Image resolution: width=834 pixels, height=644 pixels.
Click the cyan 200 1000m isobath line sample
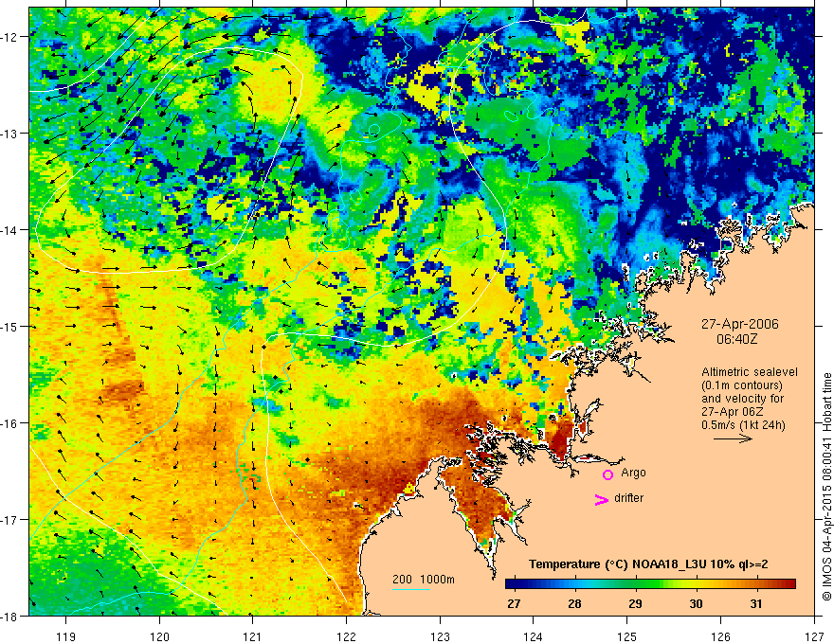tap(411, 589)
